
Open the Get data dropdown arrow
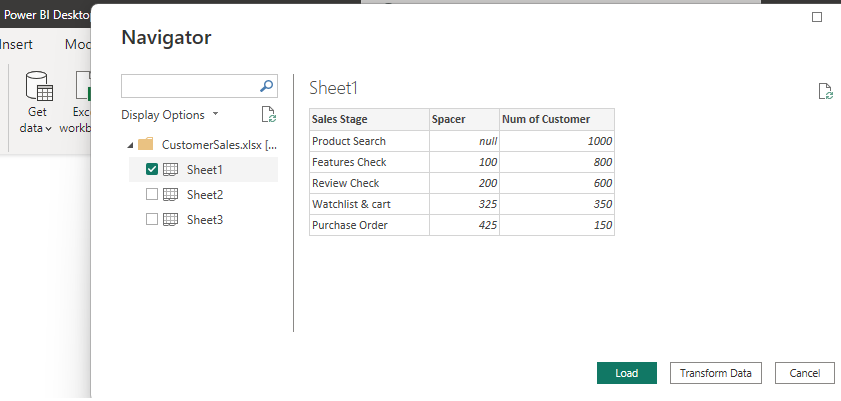(x=48, y=129)
